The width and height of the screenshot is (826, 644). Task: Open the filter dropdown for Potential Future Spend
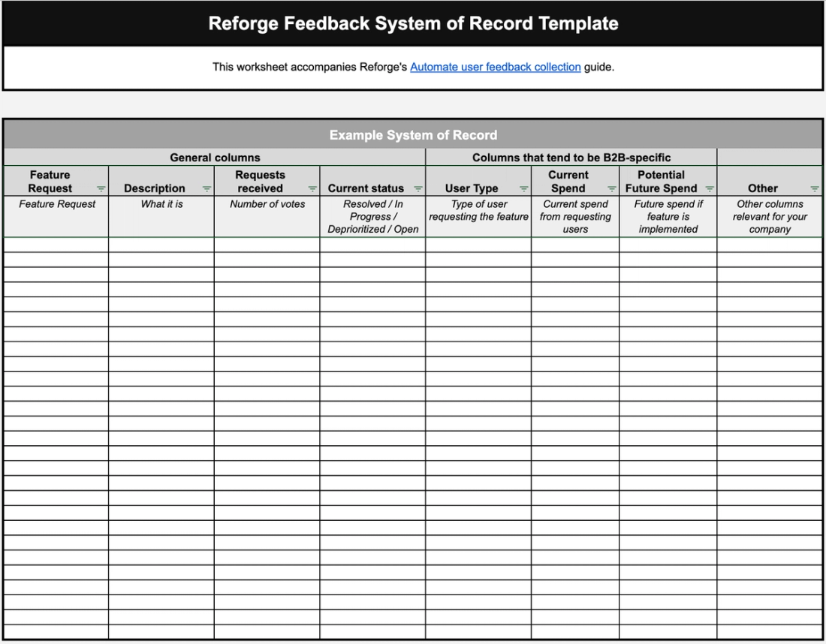[709, 188]
